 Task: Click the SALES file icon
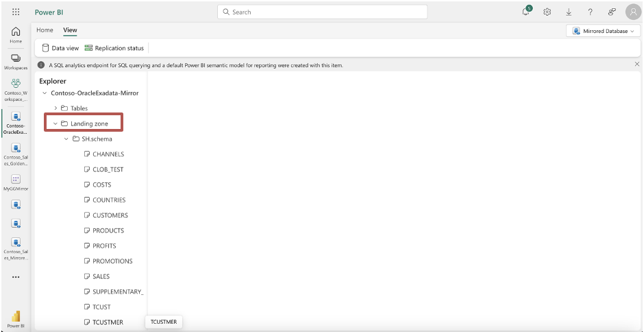(x=86, y=276)
